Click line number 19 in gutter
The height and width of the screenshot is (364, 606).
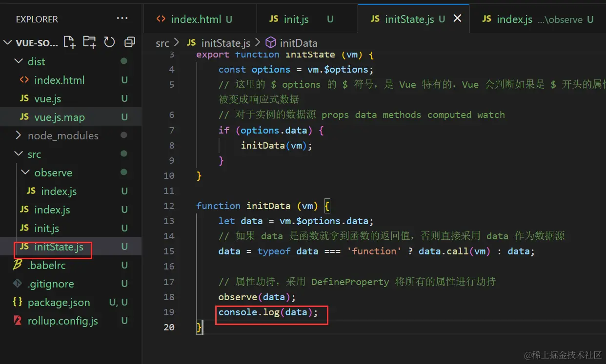point(169,312)
